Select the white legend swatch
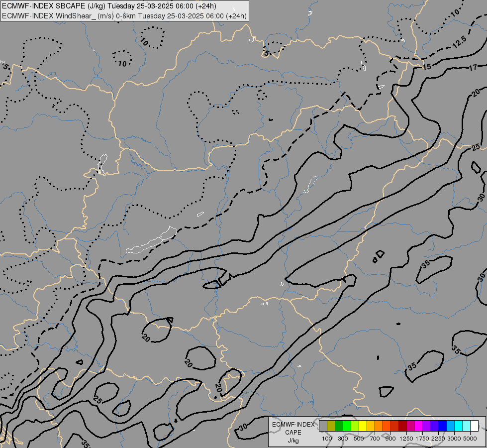 pyautogui.click(x=475, y=426)
